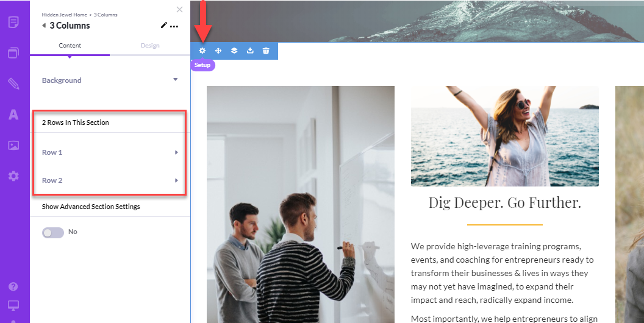This screenshot has height=323, width=644.
Task: Click the "Show Advanced Section Settings" label
Action: pos(91,207)
